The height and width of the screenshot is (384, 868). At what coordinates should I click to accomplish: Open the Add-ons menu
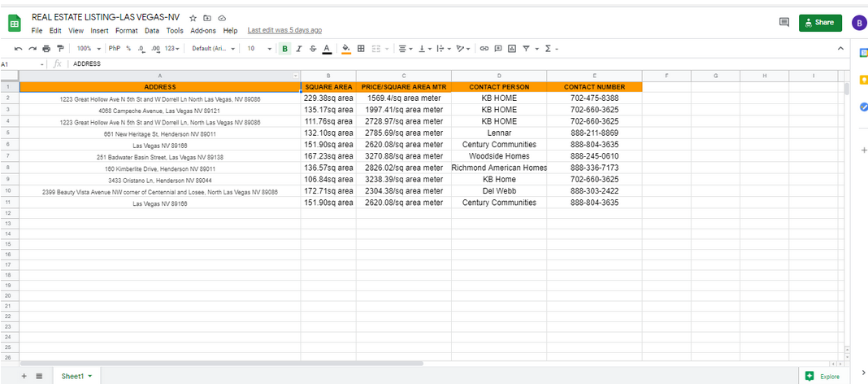click(x=203, y=30)
